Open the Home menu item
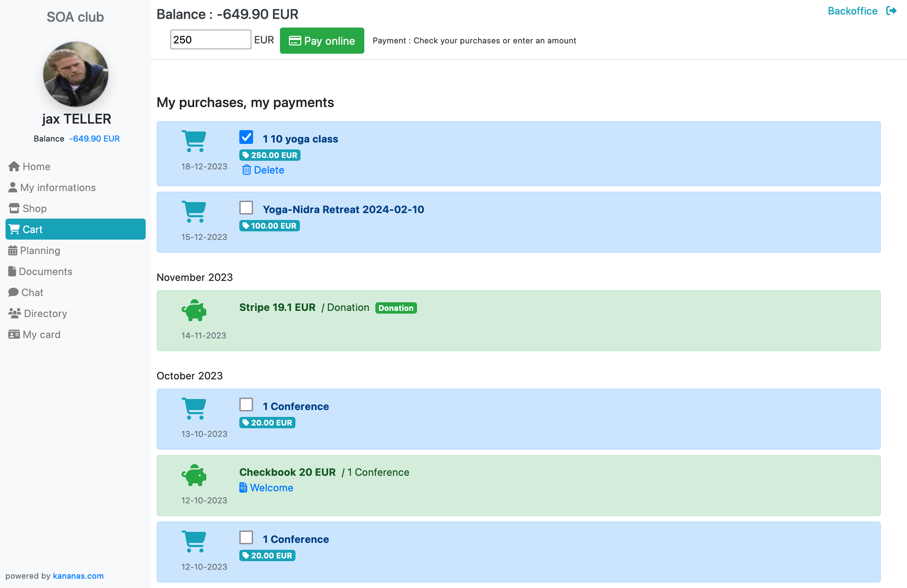This screenshot has width=907, height=588. 75,167
